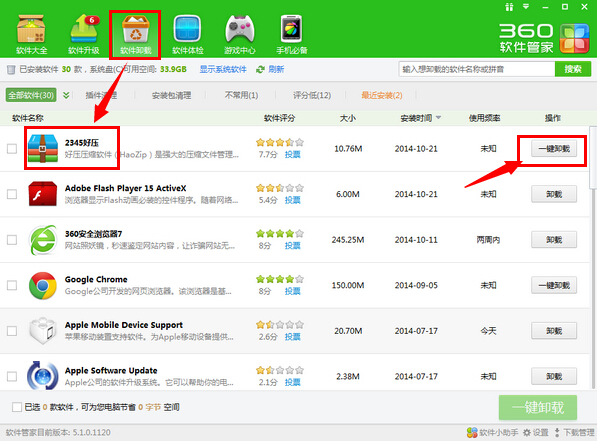
Task: Click the install date 2014-09-05
Action: pyautogui.click(x=416, y=285)
